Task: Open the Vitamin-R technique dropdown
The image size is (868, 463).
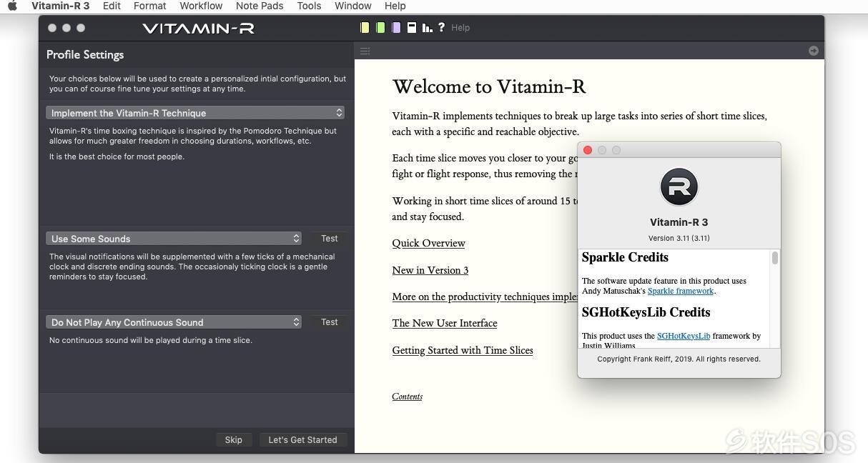Action: [x=195, y=113]
